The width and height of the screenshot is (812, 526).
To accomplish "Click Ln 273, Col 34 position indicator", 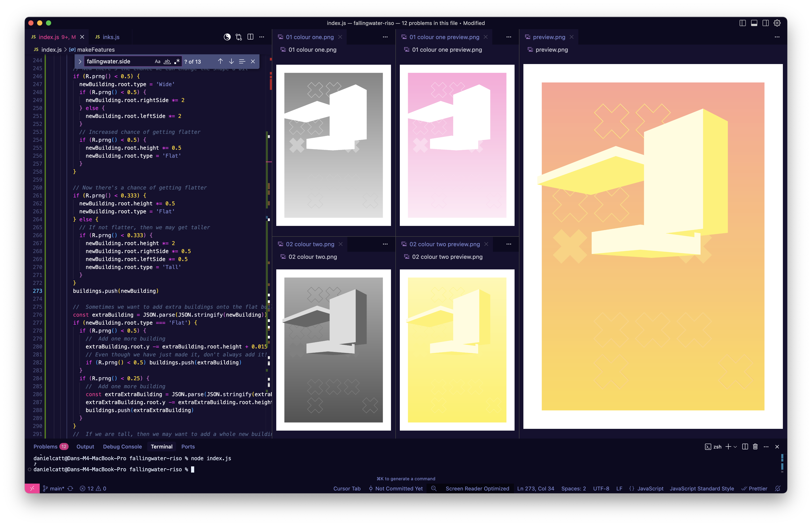I will pyautogui.click(x=535, y=488).
